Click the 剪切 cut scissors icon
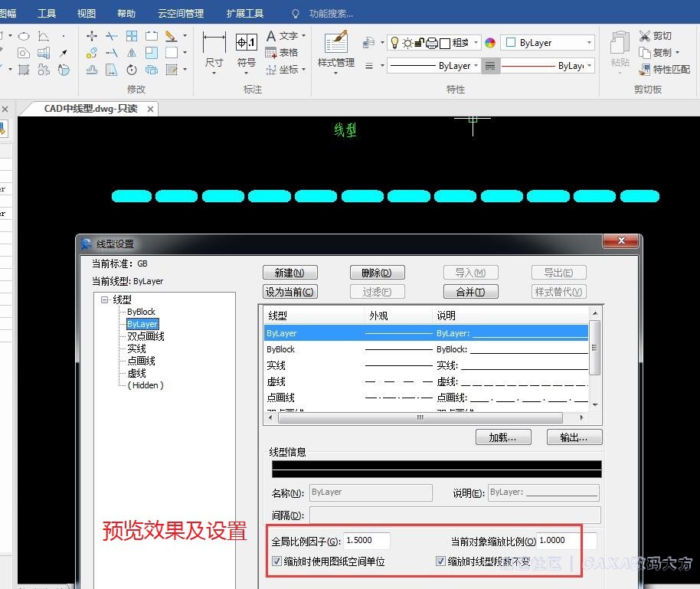Viewport: 700px width, 589px height. (x=645, y=36)
